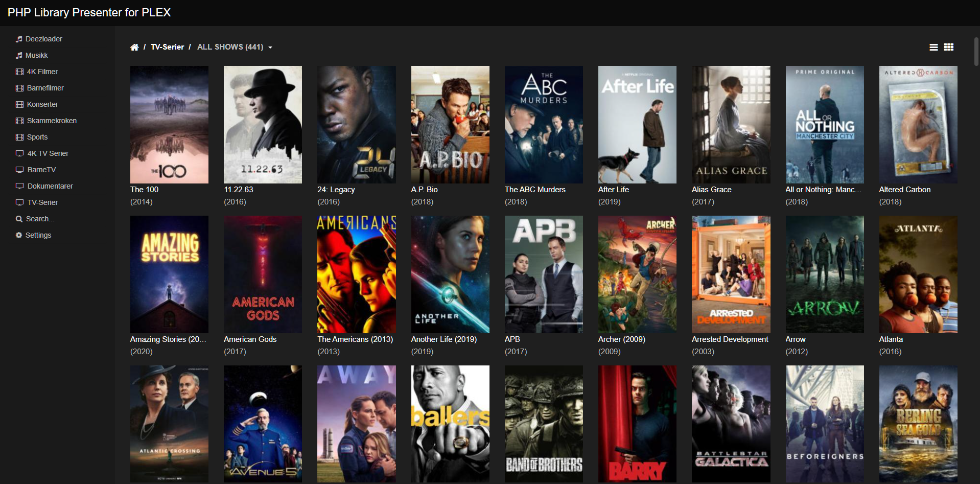Open the Altered Carbon title link
The width and height of the screenshot is (980, 484).
pos(904,190)
